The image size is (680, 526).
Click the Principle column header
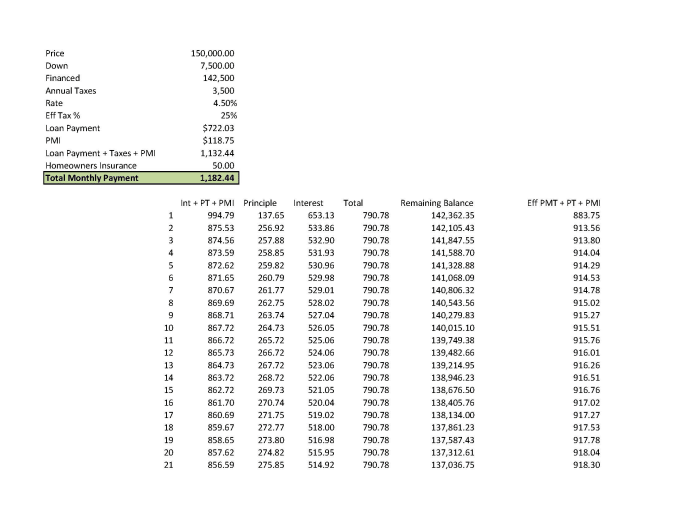coord(260,203)
